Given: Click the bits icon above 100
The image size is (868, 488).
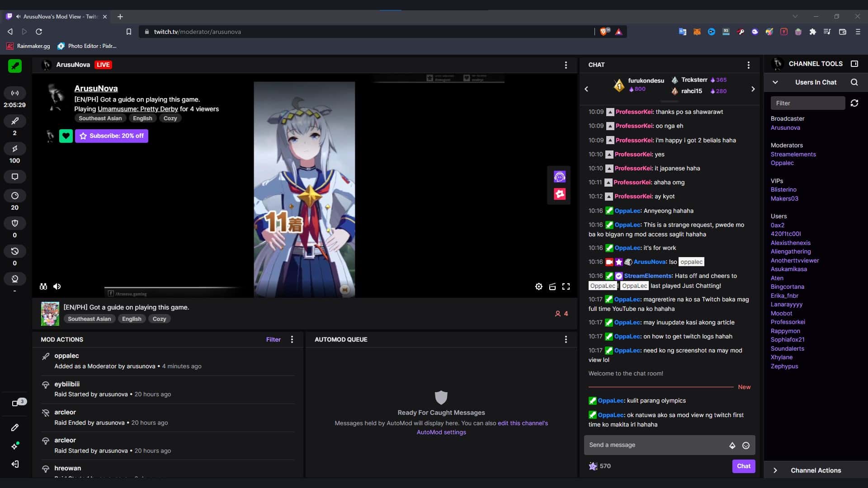Looking at the screenshot, I should click(x=15, y=149).
